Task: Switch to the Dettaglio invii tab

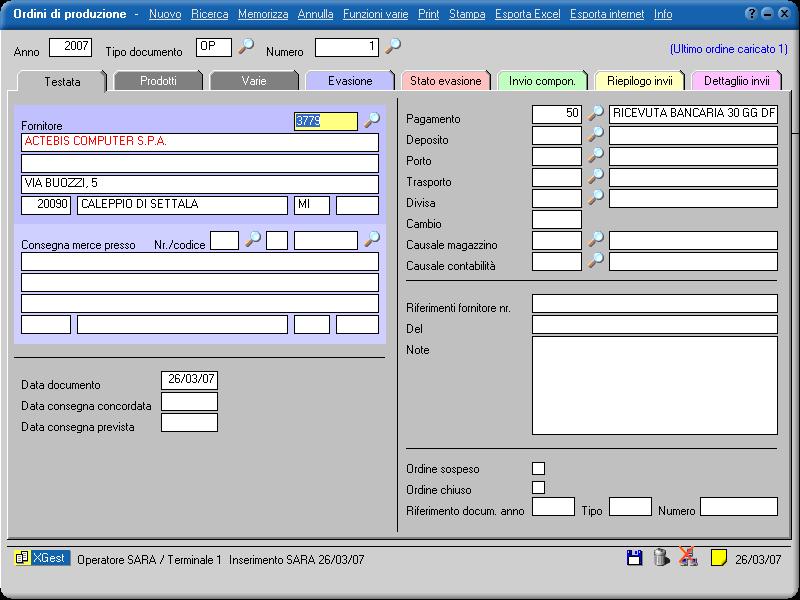Action: (736, 81)
